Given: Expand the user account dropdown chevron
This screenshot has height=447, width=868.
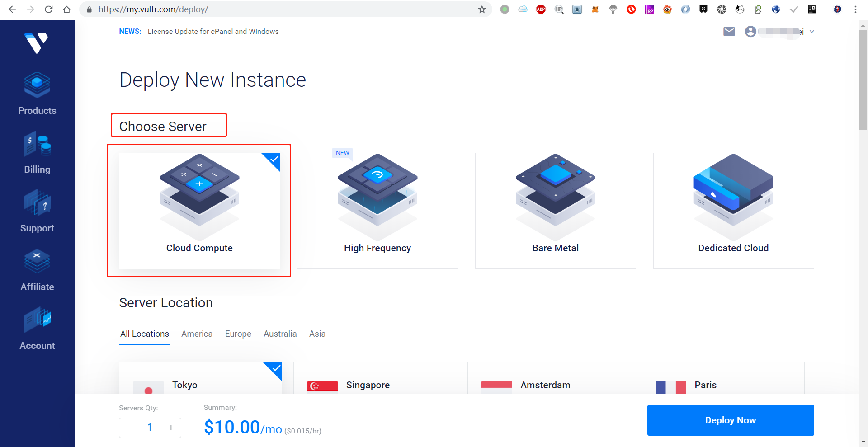Looking at the screenshot, I should coord(812,32).
